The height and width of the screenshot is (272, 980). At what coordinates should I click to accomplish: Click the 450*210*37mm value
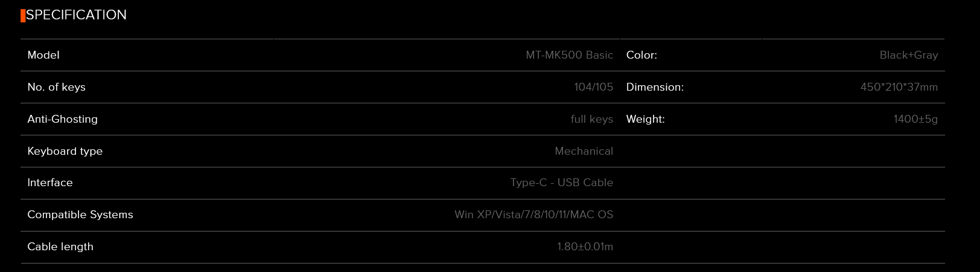pos(899,87)
